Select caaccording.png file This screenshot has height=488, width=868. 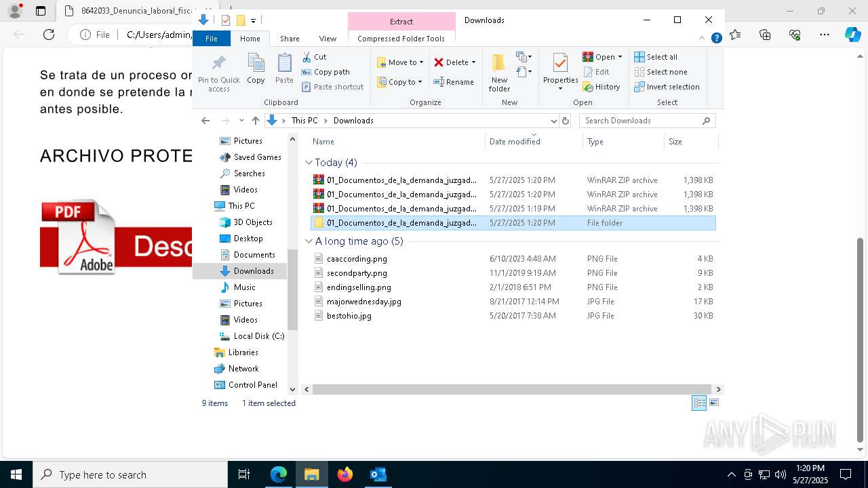[x=513, y=259]
